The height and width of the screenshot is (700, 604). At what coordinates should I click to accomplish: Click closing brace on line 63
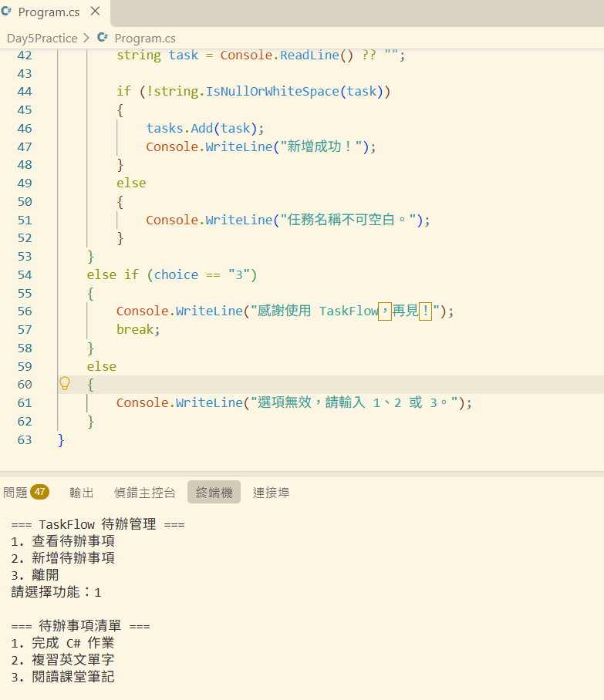(61, 440)
